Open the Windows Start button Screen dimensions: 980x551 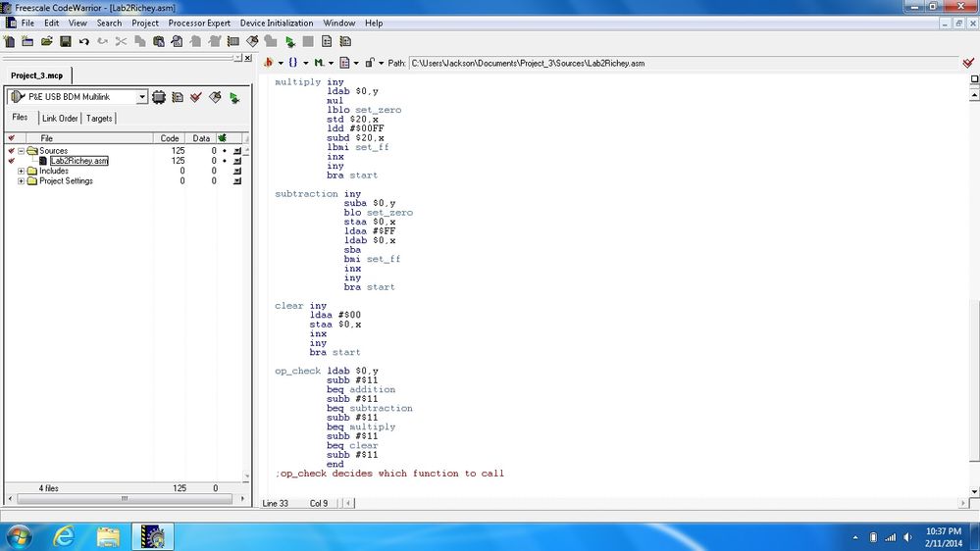click(x=19, y=536)
